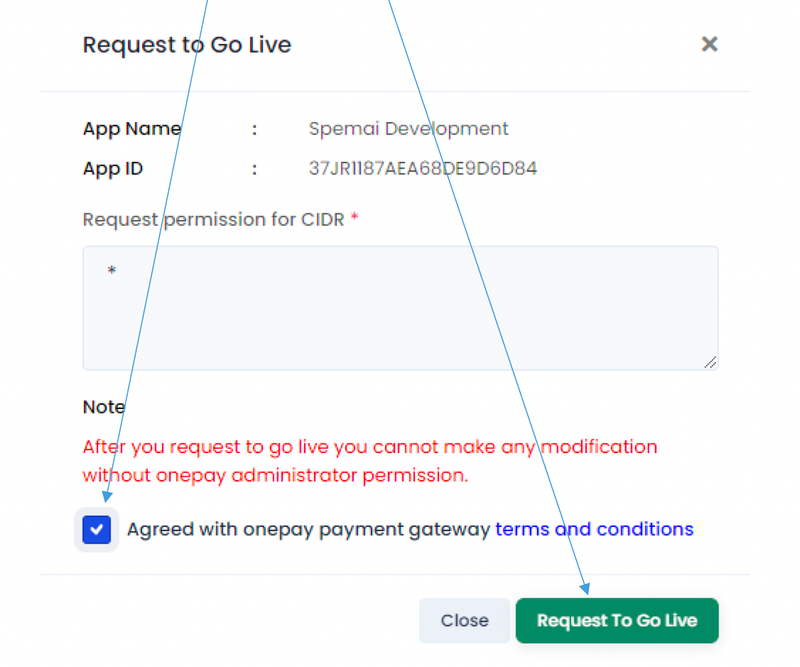Screen dimensions: 800x667
Task: Select the Spemai Development app name value
Action: pyautogui.click(x=409, y=129)
